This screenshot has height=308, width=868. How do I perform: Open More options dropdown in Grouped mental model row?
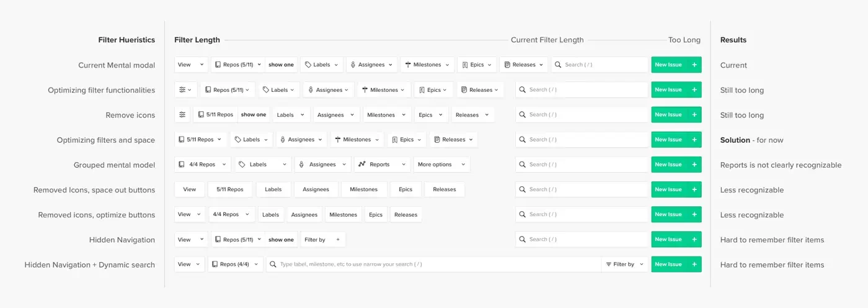pyautogui.click(x=441, y=165)
